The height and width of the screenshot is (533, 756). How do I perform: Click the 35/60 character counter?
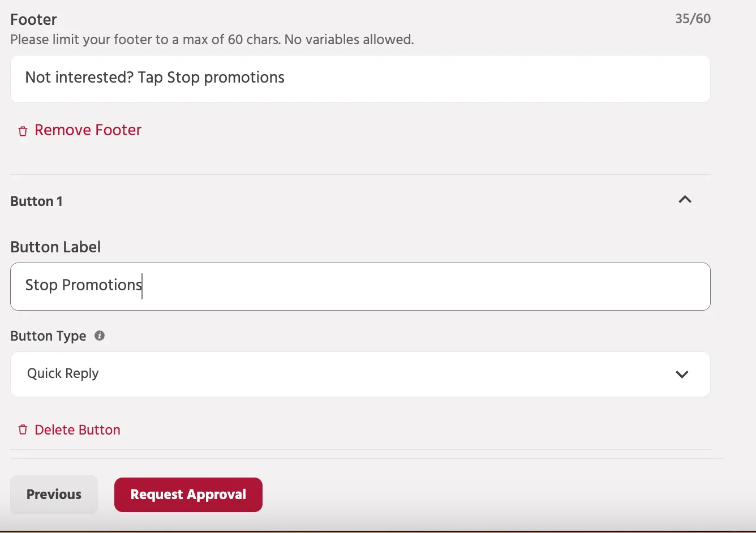pyautogui.click(x=693, y=19)
